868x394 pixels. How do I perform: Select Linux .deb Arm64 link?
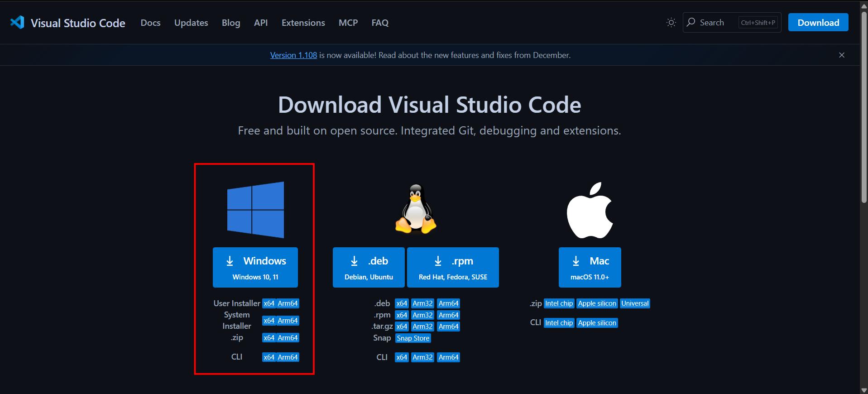pyautogui.click(x=448, y=303)
